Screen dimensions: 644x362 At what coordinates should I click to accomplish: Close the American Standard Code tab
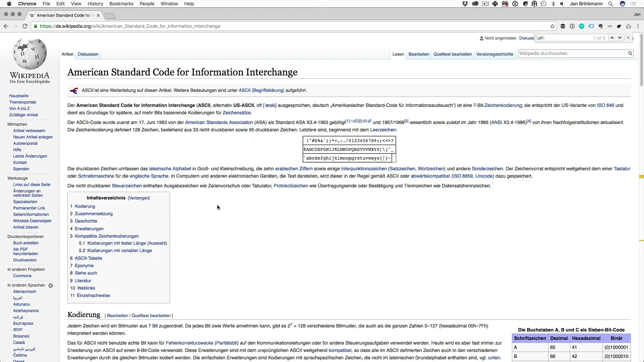point(98,15)
